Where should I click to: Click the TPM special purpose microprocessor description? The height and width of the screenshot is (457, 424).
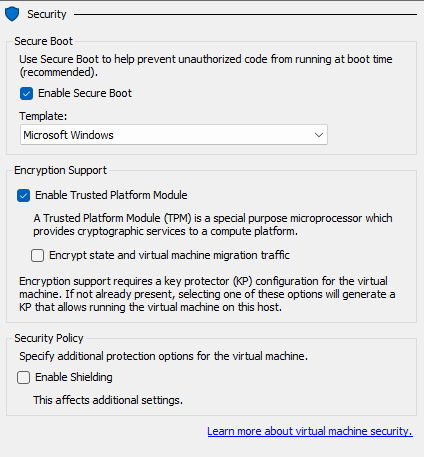213,225
